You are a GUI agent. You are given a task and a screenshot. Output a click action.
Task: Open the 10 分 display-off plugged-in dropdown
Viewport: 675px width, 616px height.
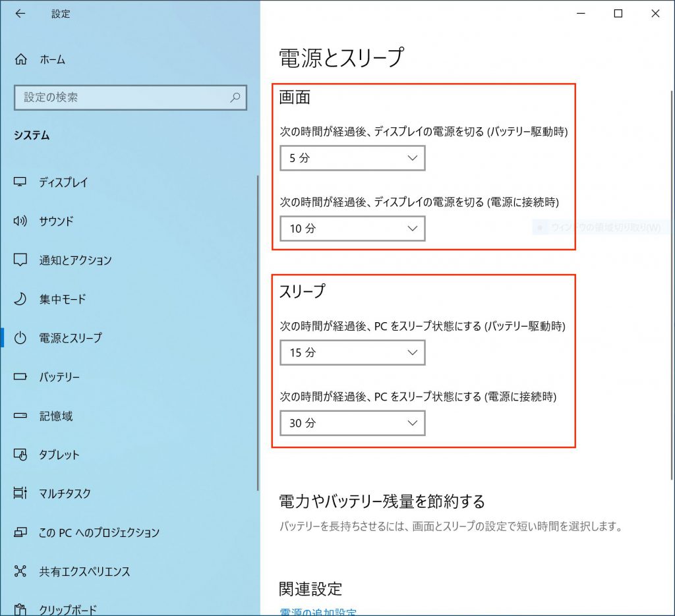[x=352, y=229]
